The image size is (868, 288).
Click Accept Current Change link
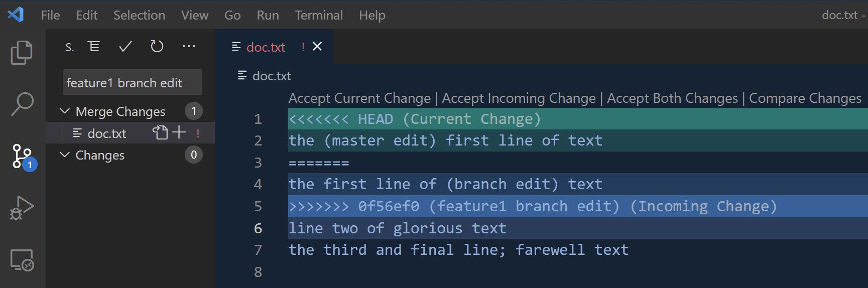coord(359,98)
